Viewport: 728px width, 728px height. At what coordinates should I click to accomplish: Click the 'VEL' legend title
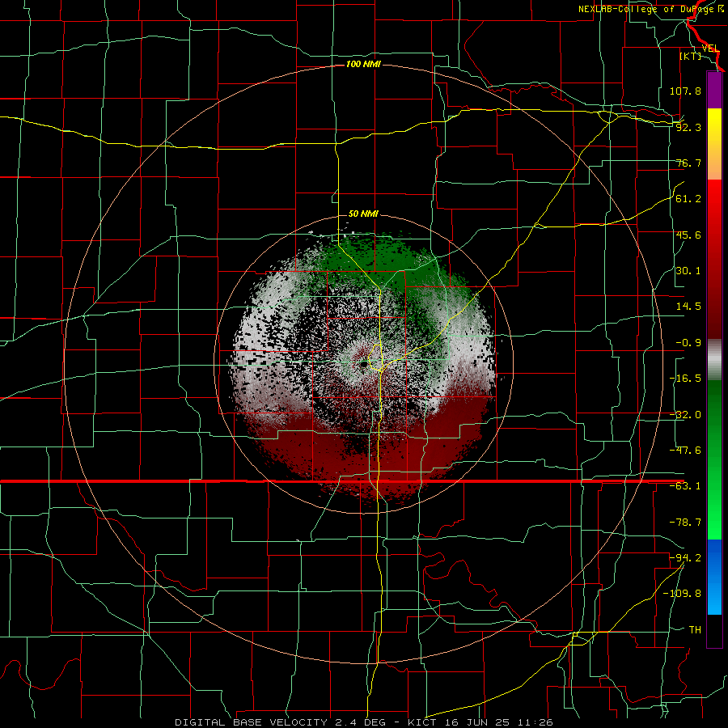pos(710,49)
